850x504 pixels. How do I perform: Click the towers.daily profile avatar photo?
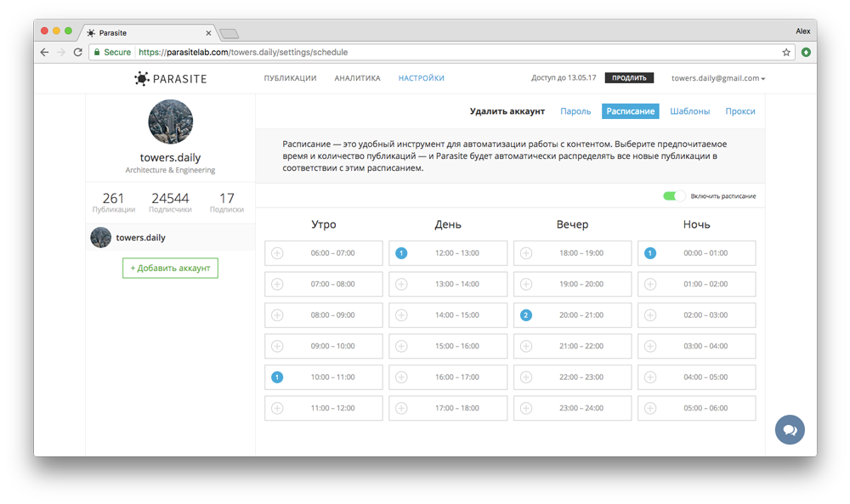pos(170,122)
